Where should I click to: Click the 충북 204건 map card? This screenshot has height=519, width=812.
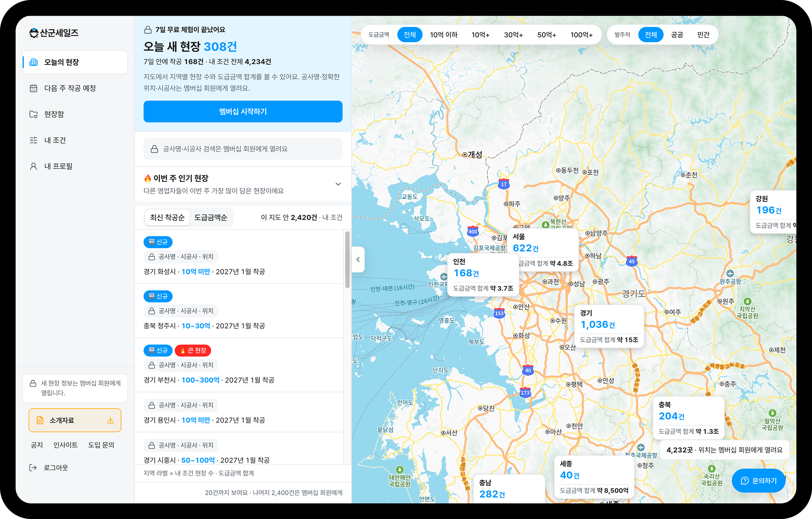689,418
